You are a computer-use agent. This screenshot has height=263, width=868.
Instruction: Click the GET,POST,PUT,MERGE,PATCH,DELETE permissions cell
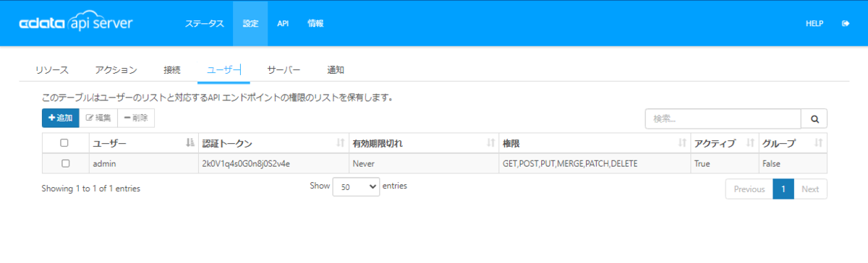coord(594,163)
